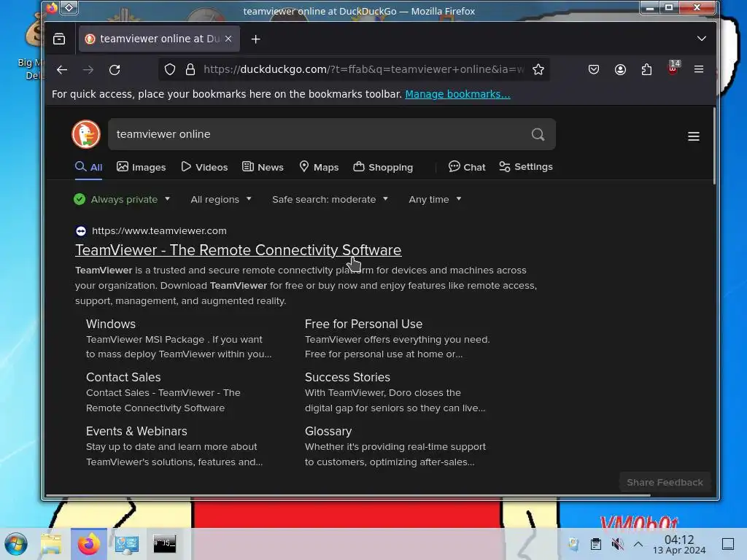Viewport: 747px width, 560px height.
Task: Open the Firefox application hamburger menu
Action: pyautogui.click(x=699, y=69)
